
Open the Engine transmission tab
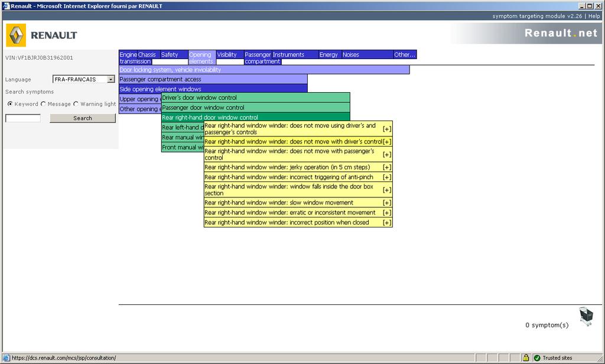128,58
